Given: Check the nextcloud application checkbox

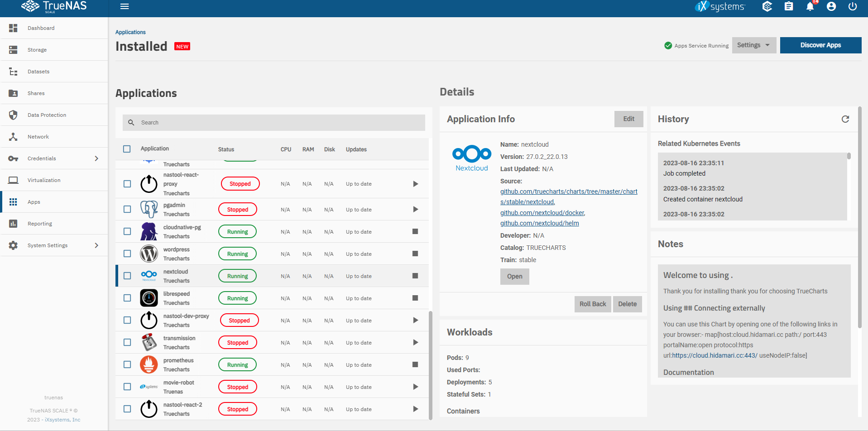Looking at the screenshot, I should (127, 276).
